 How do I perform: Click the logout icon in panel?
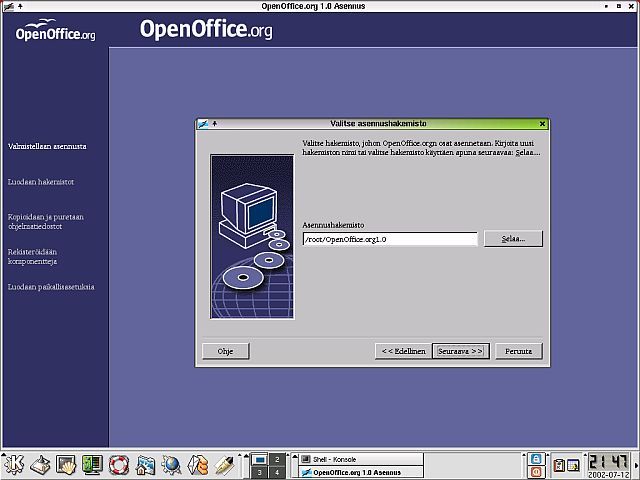536,472
